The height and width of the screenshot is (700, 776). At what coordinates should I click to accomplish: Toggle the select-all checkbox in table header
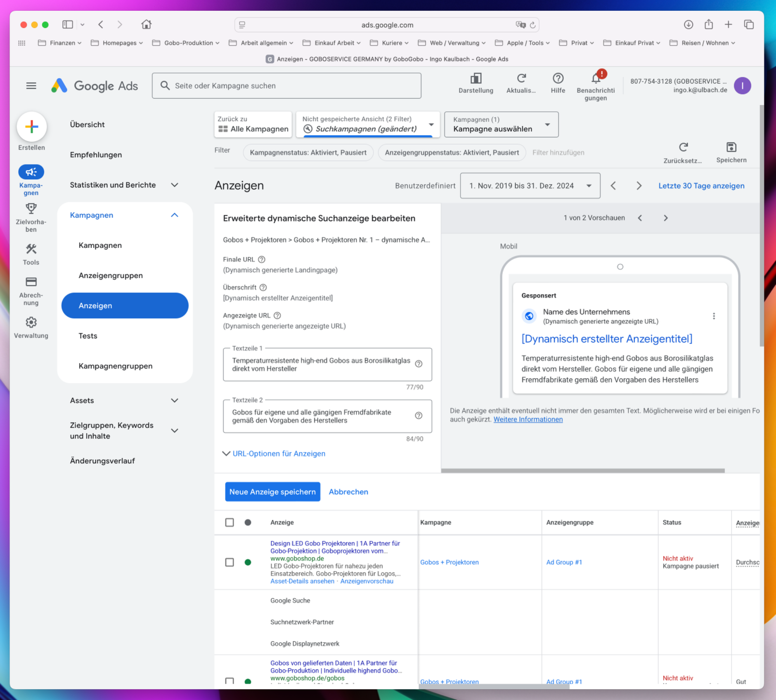point(229,522)
